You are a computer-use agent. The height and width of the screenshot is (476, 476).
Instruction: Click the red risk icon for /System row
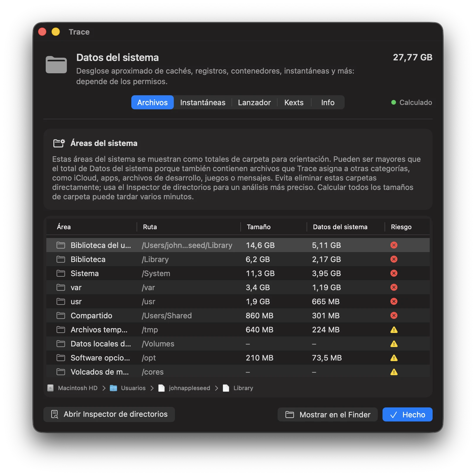(x=394, y=273)
